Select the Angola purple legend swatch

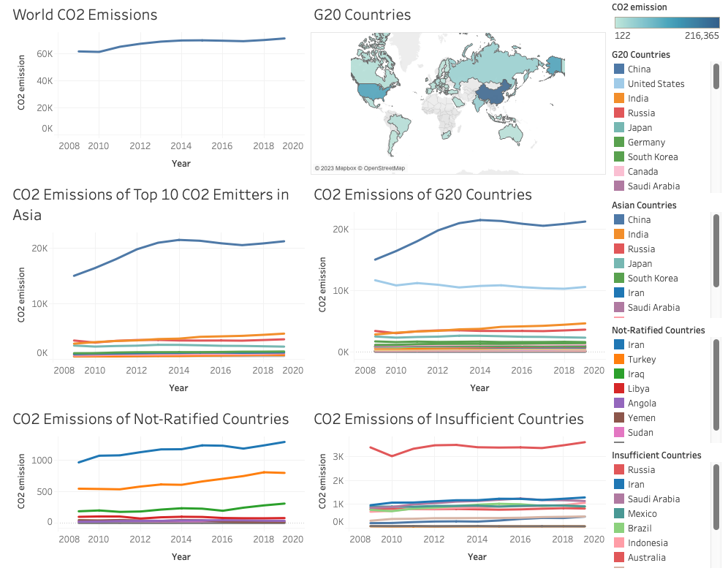pyautogui.click(x=619, y=403)
